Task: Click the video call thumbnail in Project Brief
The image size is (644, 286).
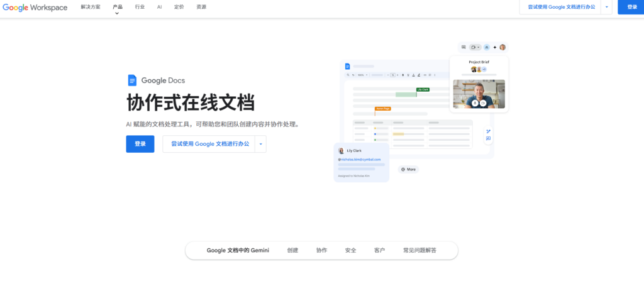Action: [x=479, y=94]
